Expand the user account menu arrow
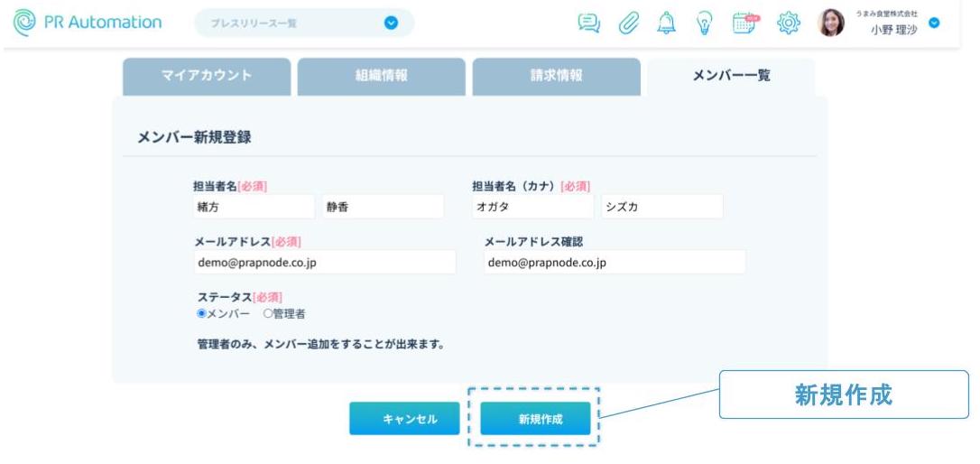Image resolution: width=980 pixels, height=464 pixels. [x=934, y=23]
